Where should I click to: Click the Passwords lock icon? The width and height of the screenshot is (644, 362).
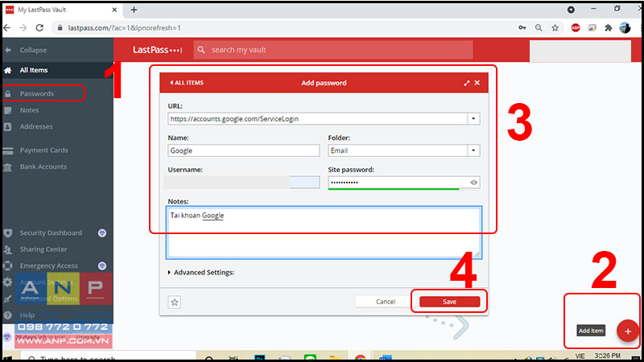tap(8, 93)
